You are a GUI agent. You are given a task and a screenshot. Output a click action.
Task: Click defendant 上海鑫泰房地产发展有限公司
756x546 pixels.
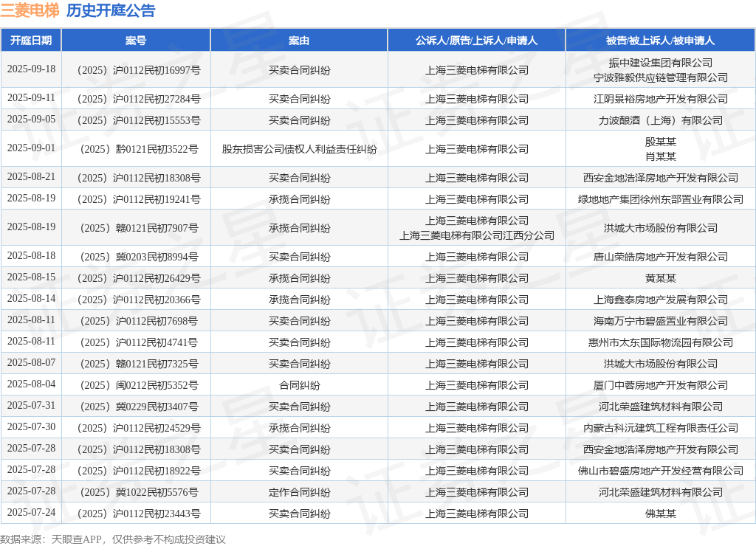coord(661,300)
